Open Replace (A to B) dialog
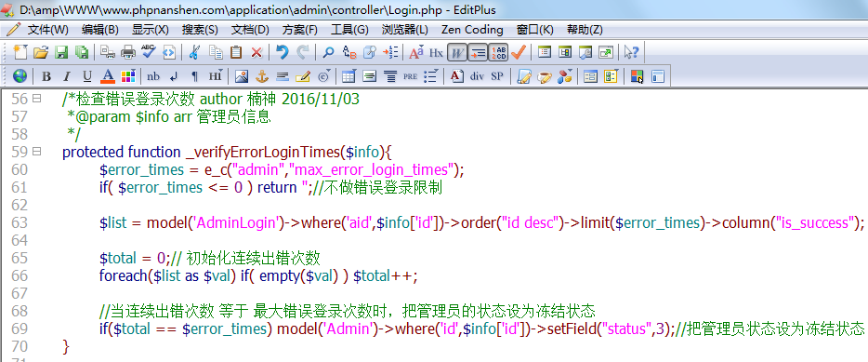This screenshot has height=362, width=868. 349,52
